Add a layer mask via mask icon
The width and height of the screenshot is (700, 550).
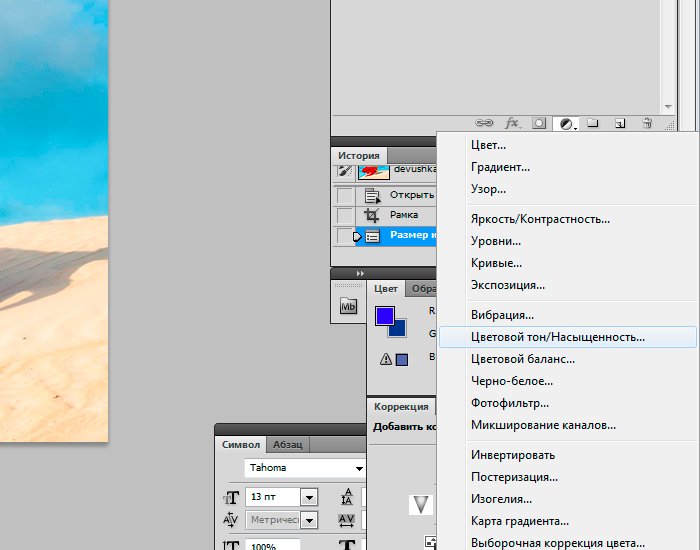[x=539, y=123]
